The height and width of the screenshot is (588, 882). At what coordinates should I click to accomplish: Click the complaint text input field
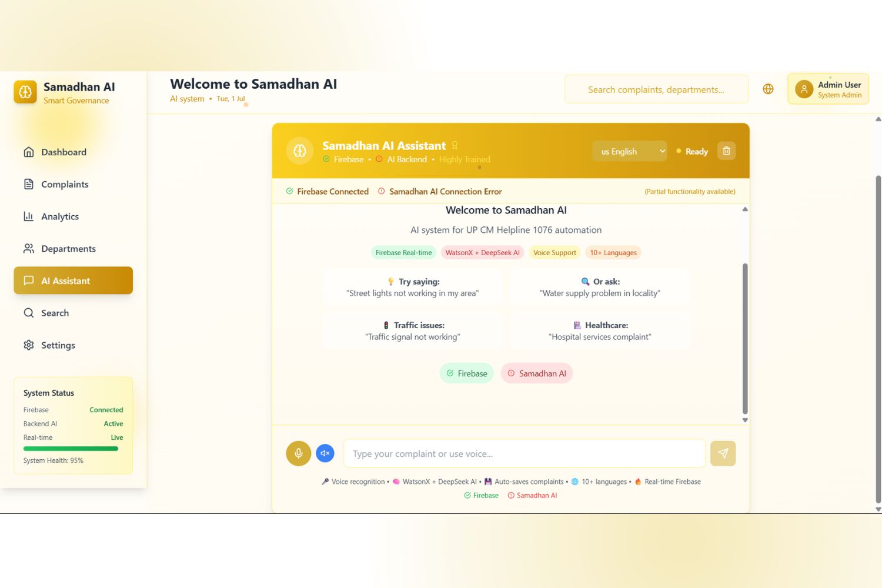[524, 453]
